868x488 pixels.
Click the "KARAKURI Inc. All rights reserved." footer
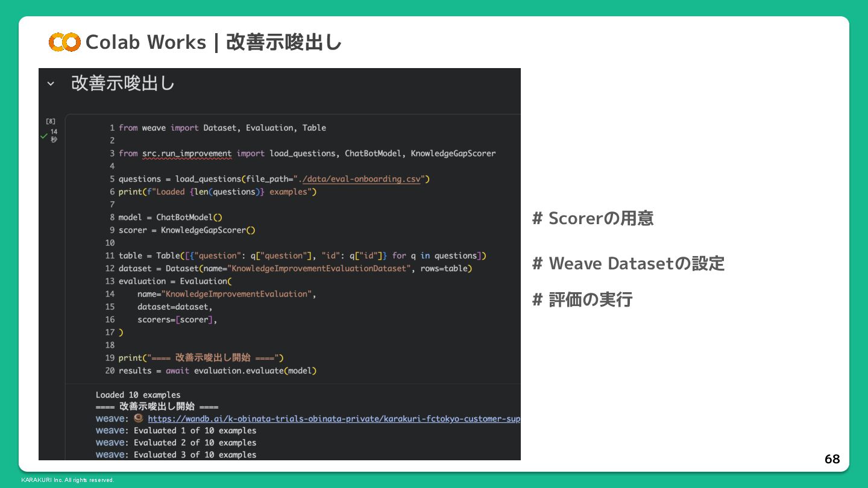(x=68, y=480)
